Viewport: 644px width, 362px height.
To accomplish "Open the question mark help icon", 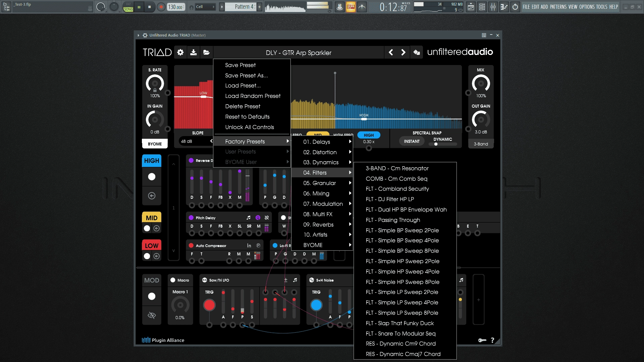I will click(x=492, y=340).
